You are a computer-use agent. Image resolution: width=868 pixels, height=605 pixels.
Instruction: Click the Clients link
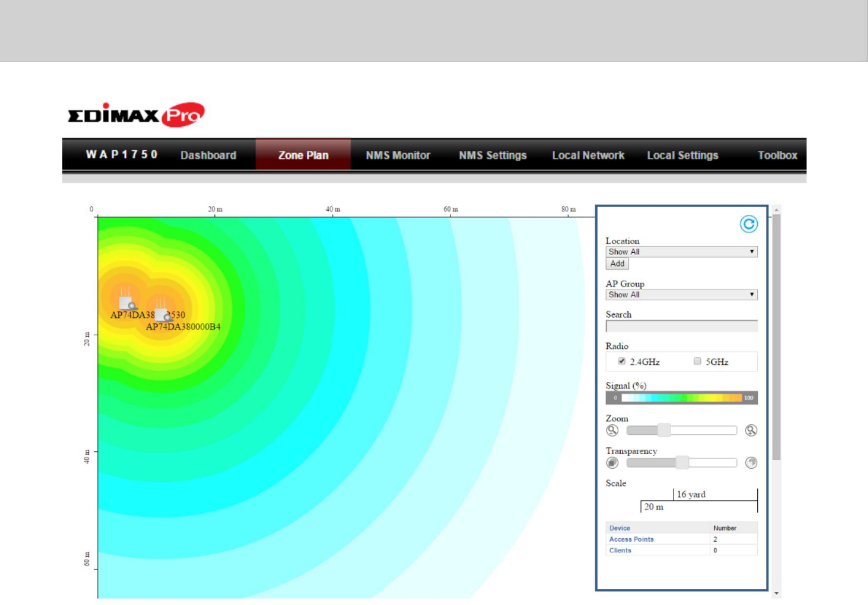click(620, 550)
